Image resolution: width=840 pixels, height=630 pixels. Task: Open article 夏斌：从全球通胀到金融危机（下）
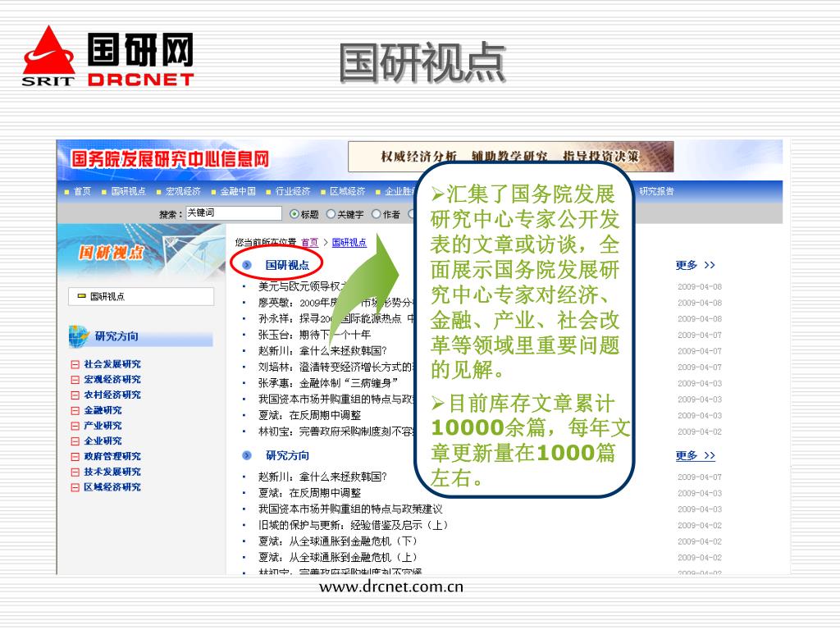[x=337, y=541]
